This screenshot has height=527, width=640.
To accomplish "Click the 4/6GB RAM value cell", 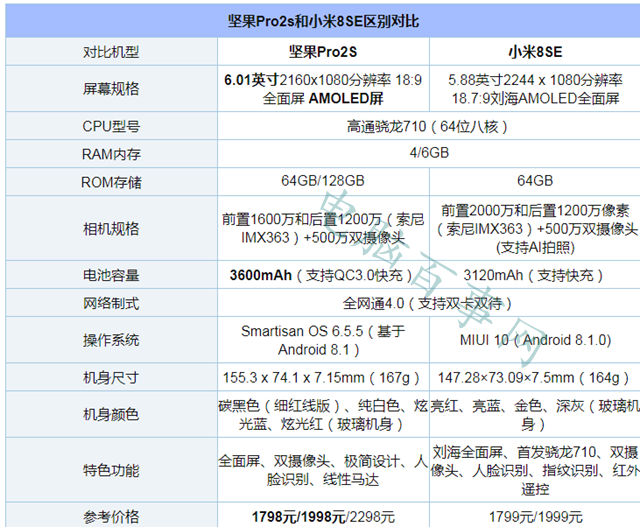I will click(427, 153).
